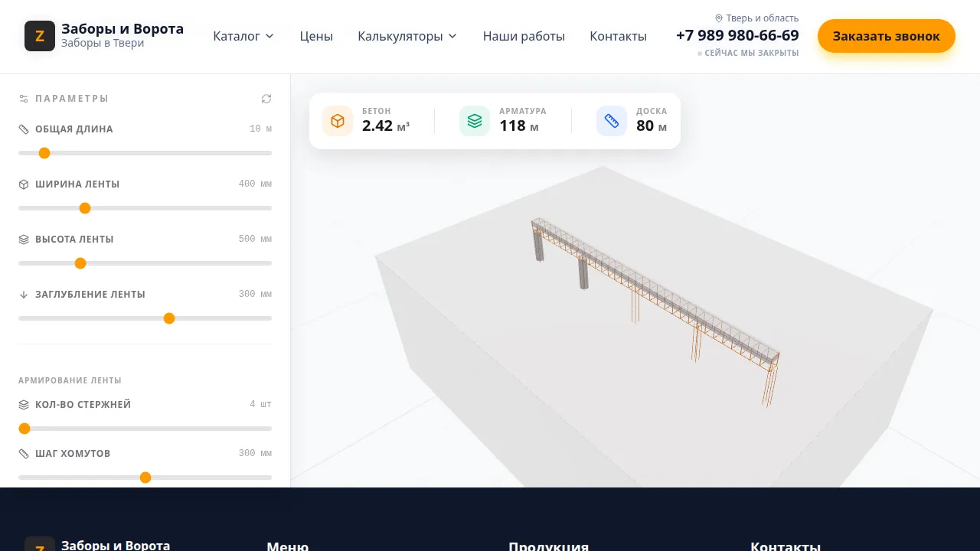Click the board value 80 м
Image resolution: width=980 pixels, height=551 pixels.
click(x=652, y=126)
